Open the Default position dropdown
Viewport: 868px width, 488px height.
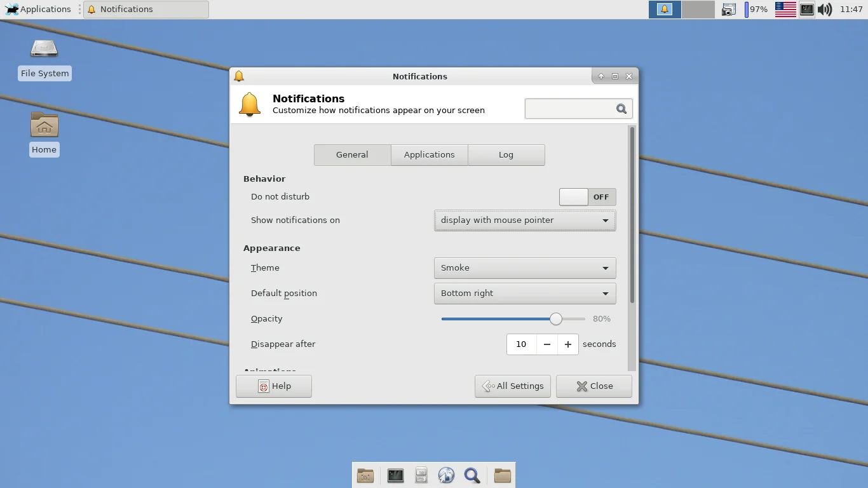click(x=525, y=294)
